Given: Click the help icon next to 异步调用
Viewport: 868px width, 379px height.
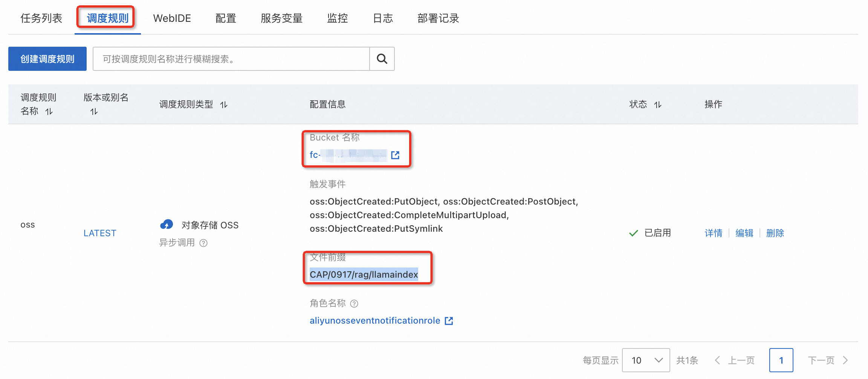Looking at the screenshot, I should pyautogui.click(x=203, y=243).
